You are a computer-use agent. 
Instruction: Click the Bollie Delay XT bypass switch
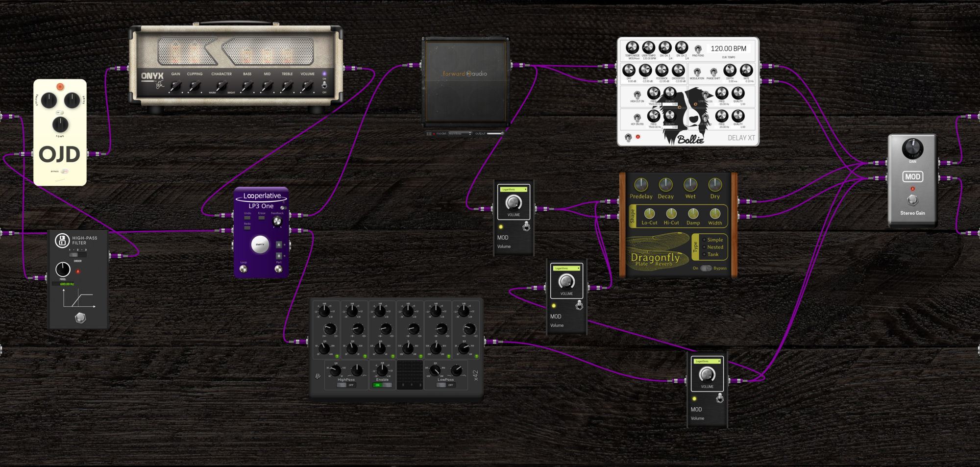pyautogui.click(x=628, y=138)
